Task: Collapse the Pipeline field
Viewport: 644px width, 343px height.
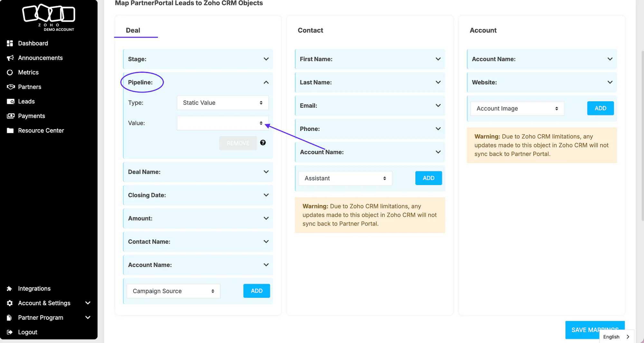Action: point(266,82)
